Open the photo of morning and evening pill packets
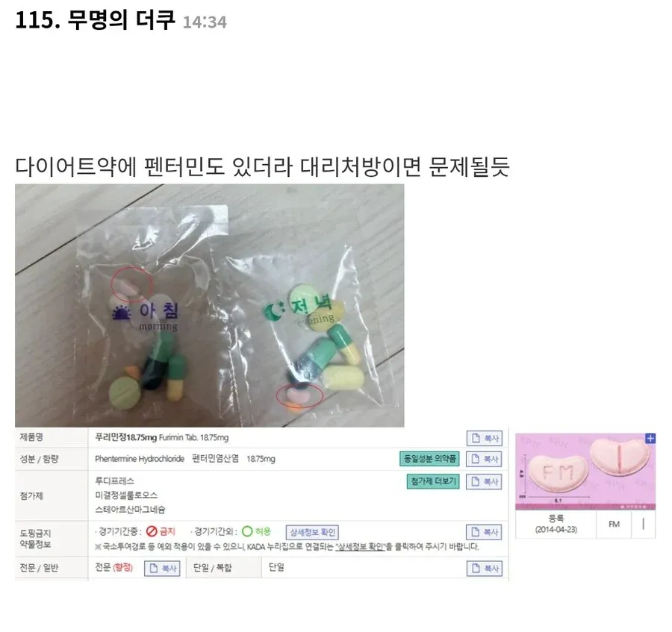This screenshot has height=632, width=672. (x=210, y=305)
